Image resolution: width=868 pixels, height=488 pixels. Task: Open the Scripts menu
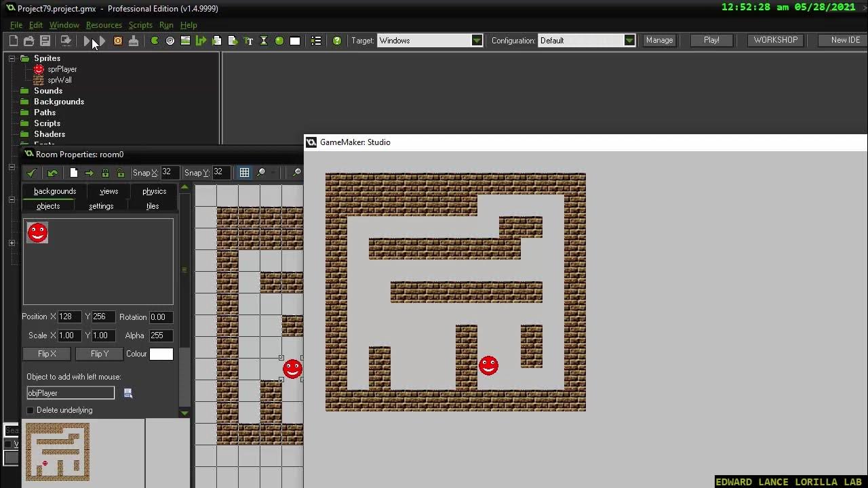[x=140, y=25]
